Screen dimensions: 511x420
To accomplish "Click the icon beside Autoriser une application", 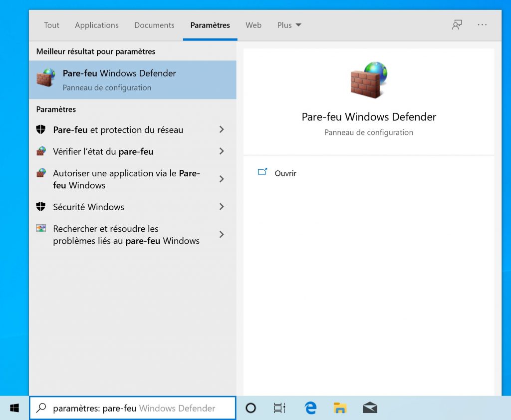I will 41,172.
